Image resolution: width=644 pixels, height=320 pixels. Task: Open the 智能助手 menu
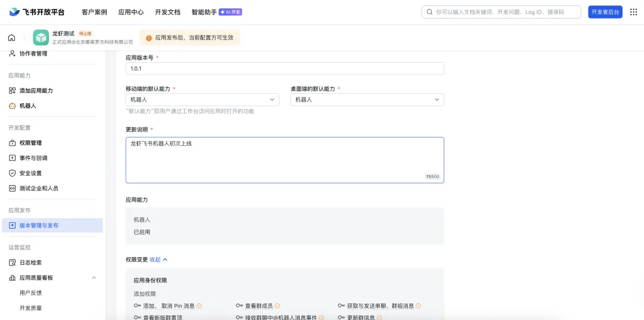(x=204, y=13)
